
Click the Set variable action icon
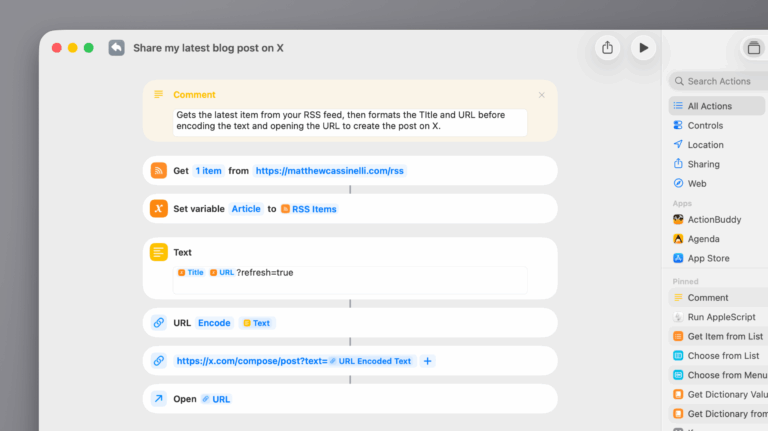(x=158, y=209)
